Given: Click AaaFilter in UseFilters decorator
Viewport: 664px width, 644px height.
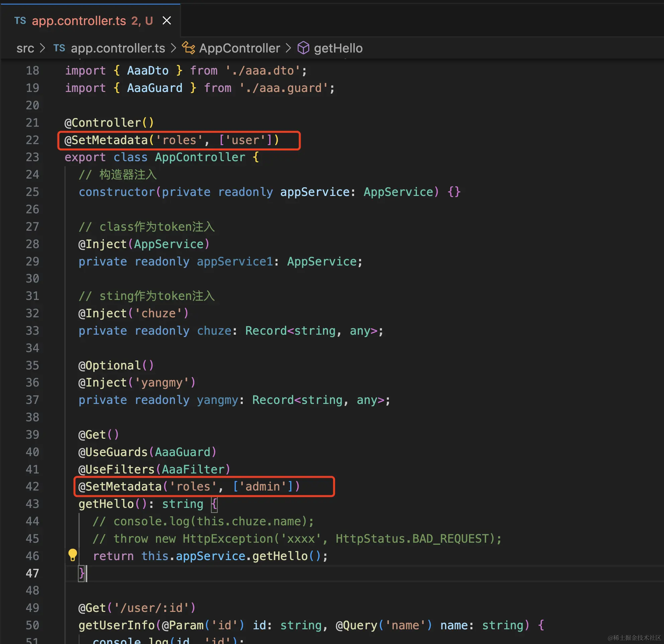Looking at the screenshot, I should 193,469.
